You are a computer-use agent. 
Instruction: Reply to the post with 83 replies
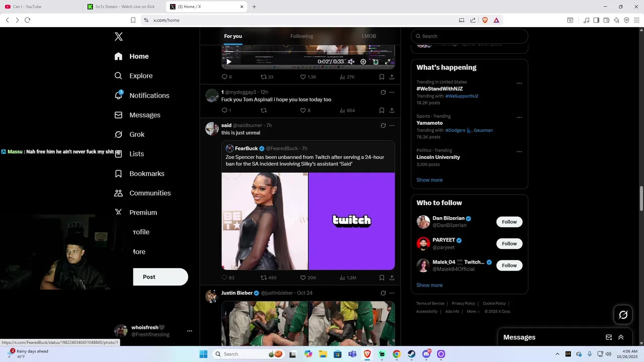tap(228, 278)
